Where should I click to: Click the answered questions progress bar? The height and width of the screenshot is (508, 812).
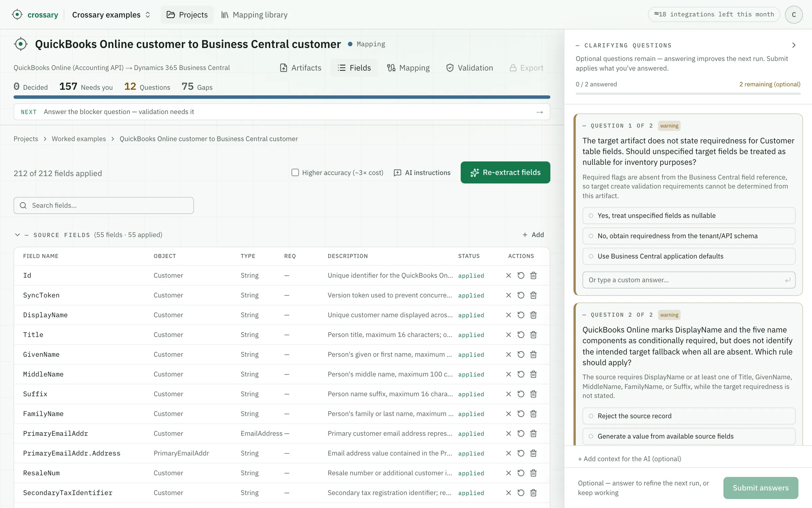pos(688,93)
